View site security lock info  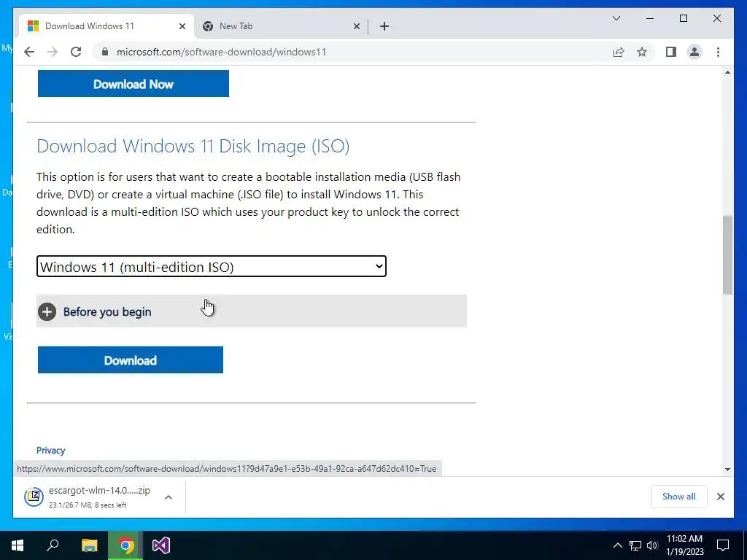105,52
